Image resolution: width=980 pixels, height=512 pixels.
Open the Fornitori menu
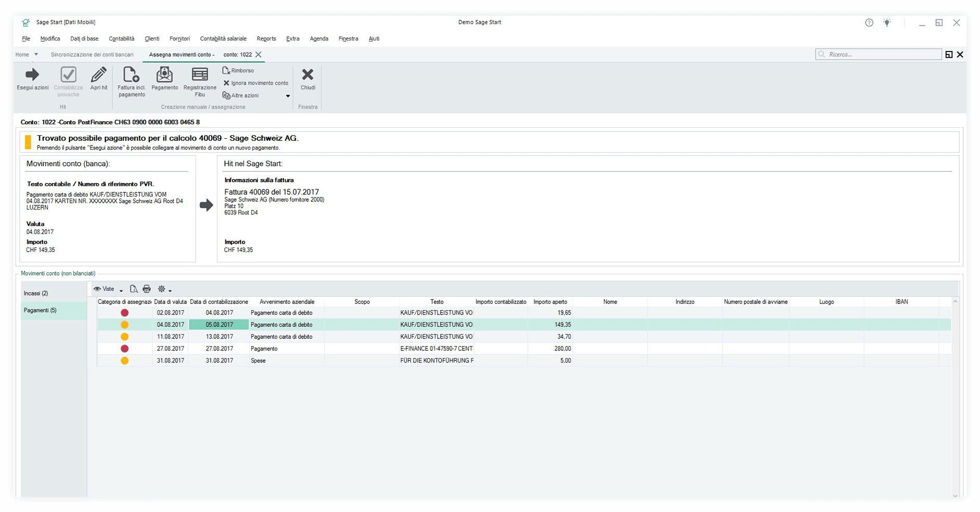pyautogui.click(x=179, y=38)
